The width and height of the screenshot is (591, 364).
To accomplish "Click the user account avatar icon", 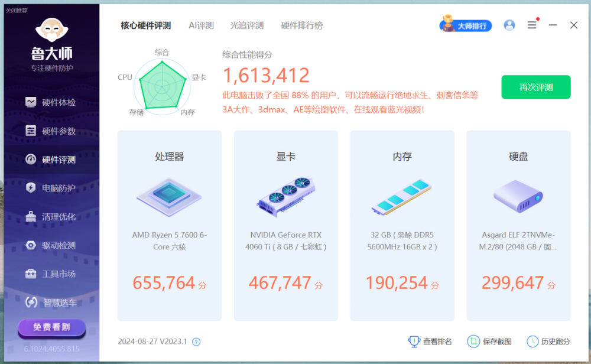I will [x=509, y=25].
